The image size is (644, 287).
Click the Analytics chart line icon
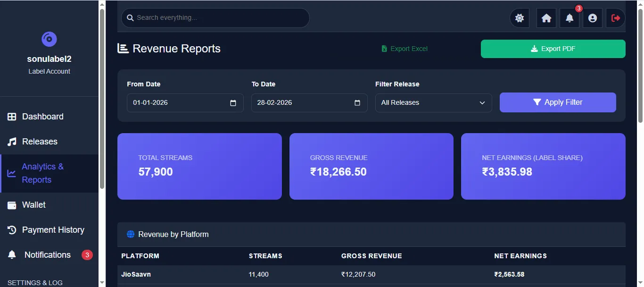(11, 173)
